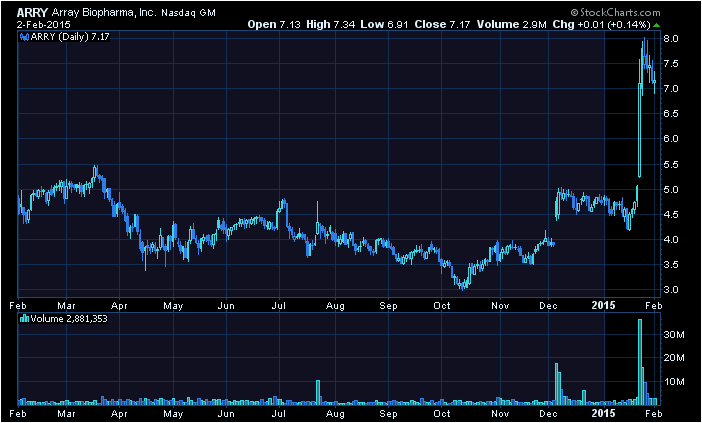Click the Chg +0.01 (+0.14%) value

(602, 25)
